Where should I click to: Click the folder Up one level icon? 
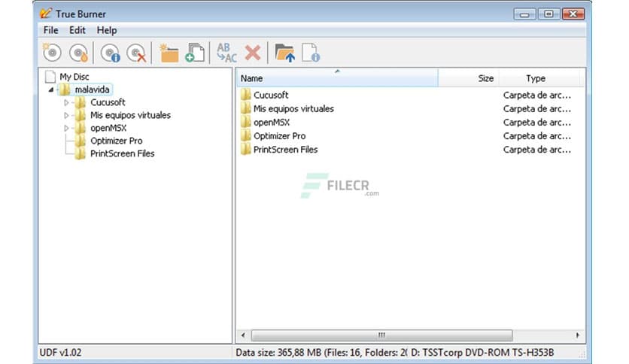pyautogui.click(x=285, y=53)
